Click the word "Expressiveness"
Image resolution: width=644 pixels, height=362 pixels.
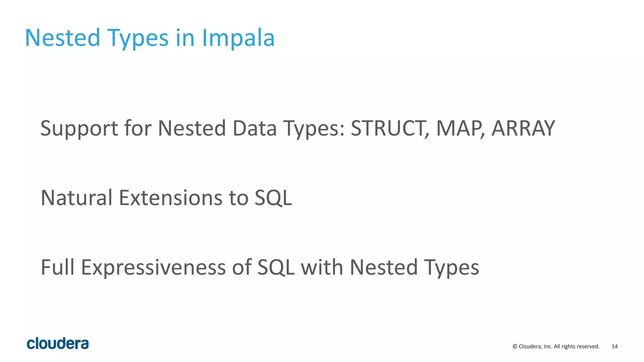click(x=153, y=268)
